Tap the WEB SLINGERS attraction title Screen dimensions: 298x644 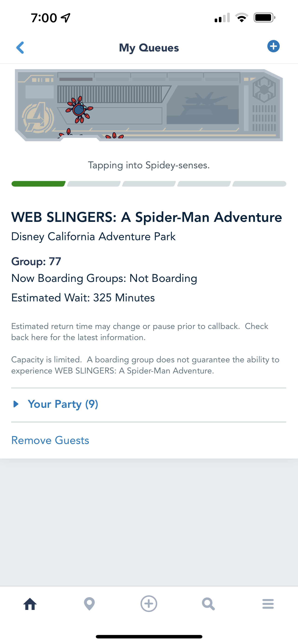[x=146, y=217]
